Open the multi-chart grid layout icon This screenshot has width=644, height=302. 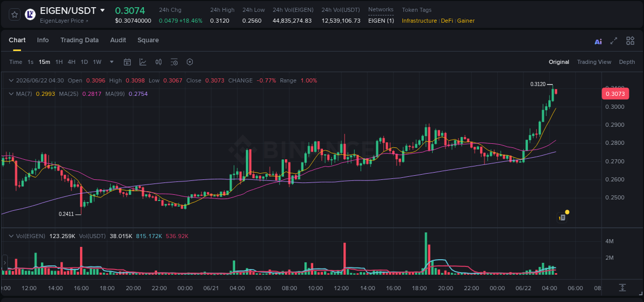(630, 41)
